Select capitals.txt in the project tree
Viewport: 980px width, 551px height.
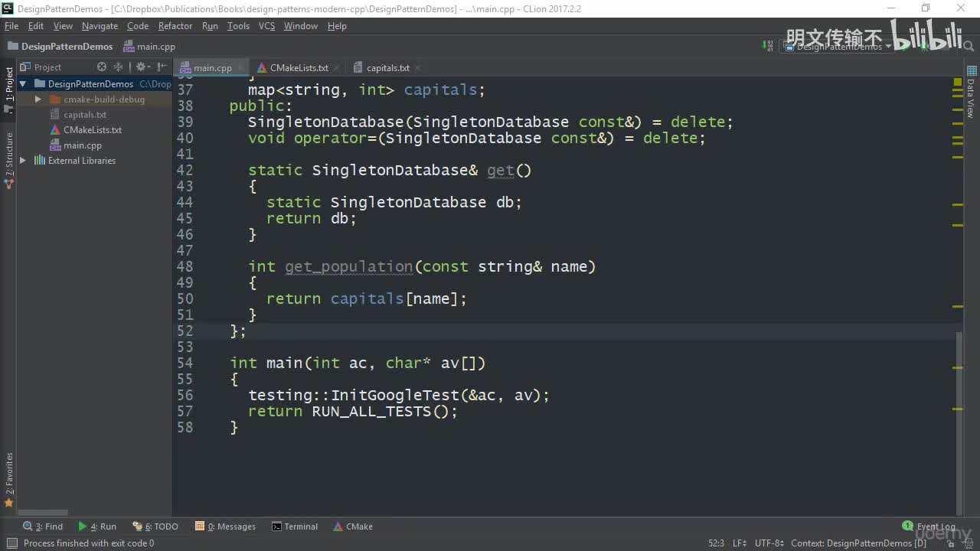point(85,115)
